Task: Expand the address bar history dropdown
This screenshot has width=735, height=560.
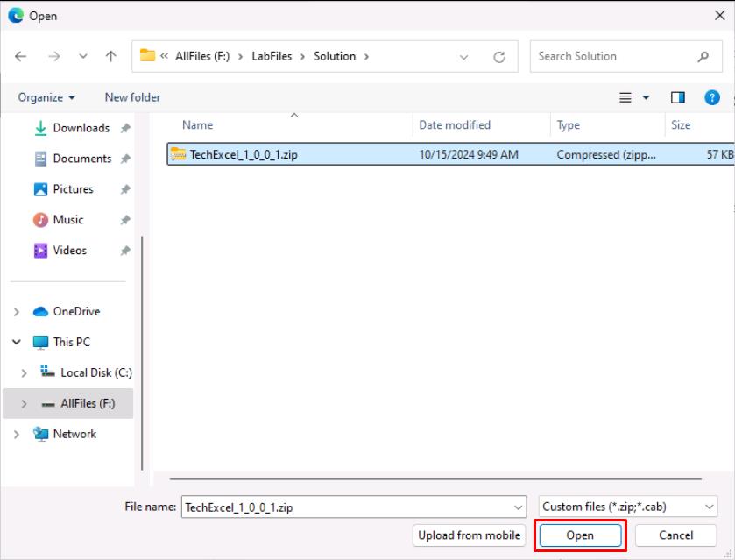Action: click(x=464, y=57)
